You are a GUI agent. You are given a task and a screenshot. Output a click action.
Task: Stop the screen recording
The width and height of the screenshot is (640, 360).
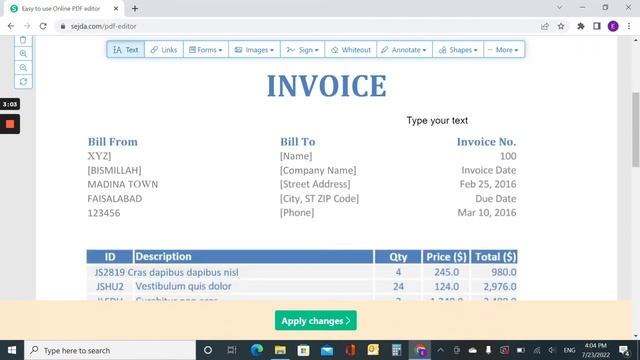pos(10,124)
